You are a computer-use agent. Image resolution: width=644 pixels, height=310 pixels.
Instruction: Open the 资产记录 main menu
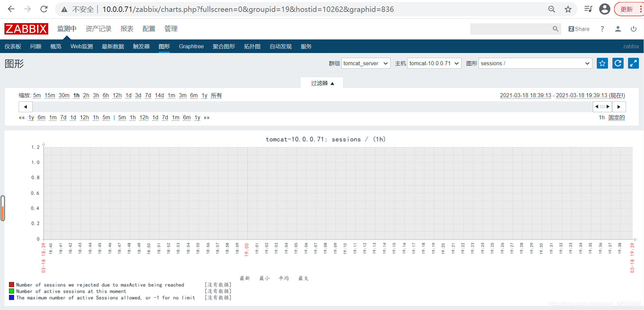[x=99, y=29]
